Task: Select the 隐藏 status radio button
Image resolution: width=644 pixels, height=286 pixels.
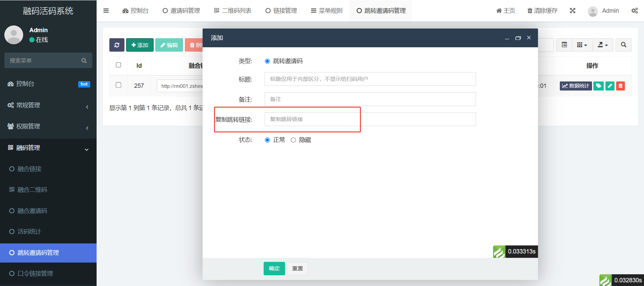Action: [x=293, y=140]
